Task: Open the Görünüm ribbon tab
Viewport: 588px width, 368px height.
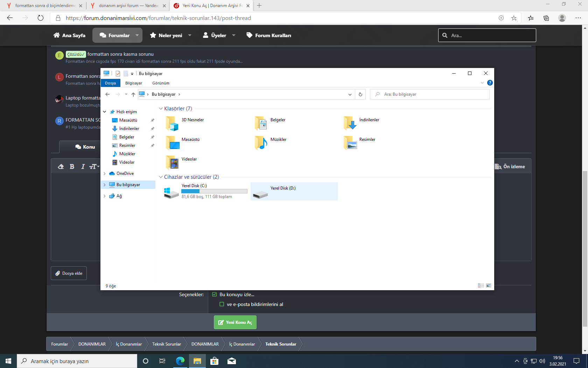Action: click(161, 83)
